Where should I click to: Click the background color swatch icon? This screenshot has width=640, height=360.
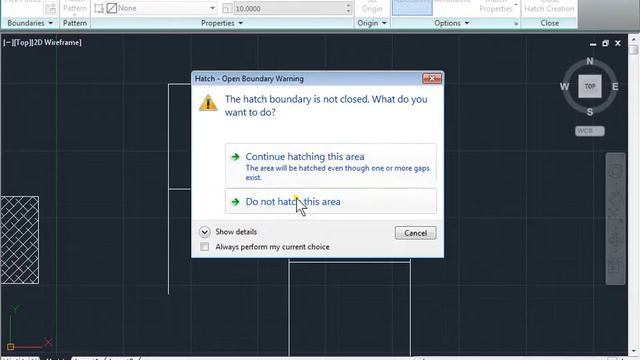pyautogui.click(x=111, y=8)
